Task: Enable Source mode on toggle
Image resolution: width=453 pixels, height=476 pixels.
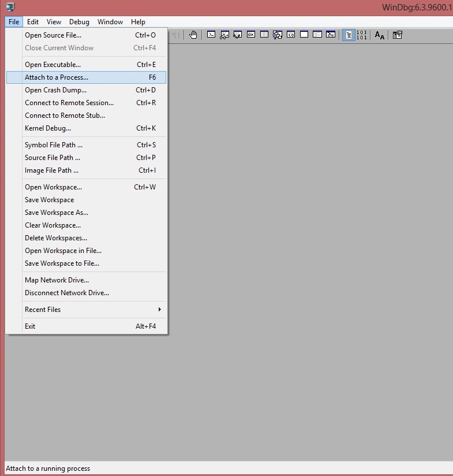Action: click(x=348, y=35)
